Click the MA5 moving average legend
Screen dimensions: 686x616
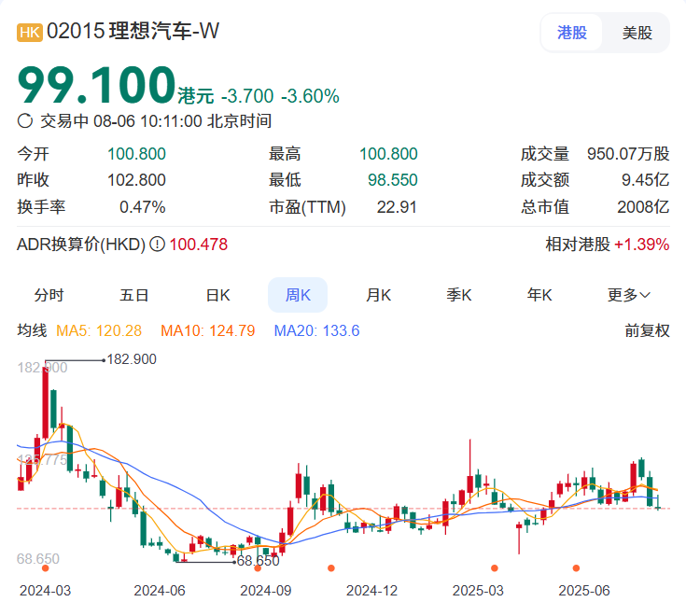99,330
